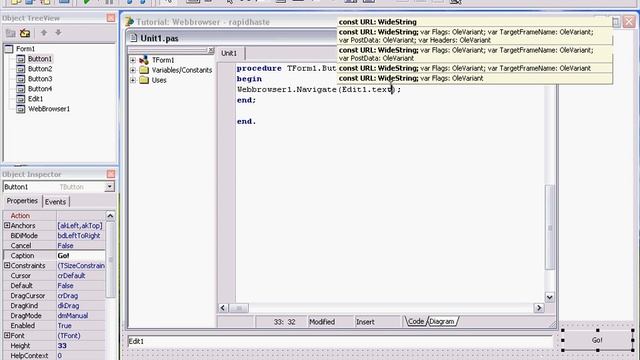Select Button1 in the Object TreeView
Screen dimensions: 640x360
(40, 59)
